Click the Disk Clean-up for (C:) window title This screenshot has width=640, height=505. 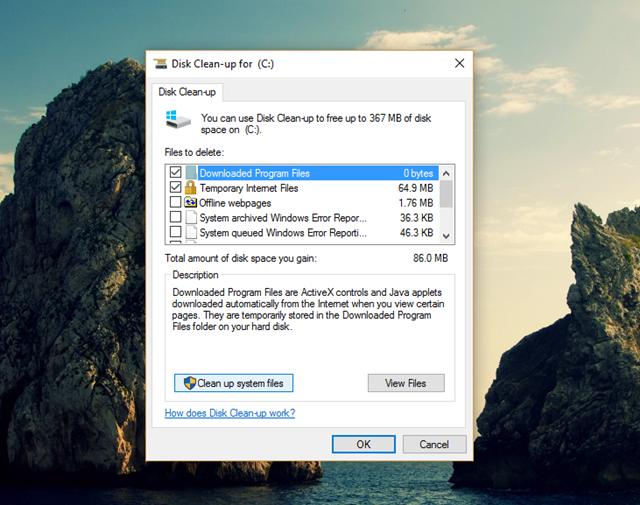[x=222, y=64]
